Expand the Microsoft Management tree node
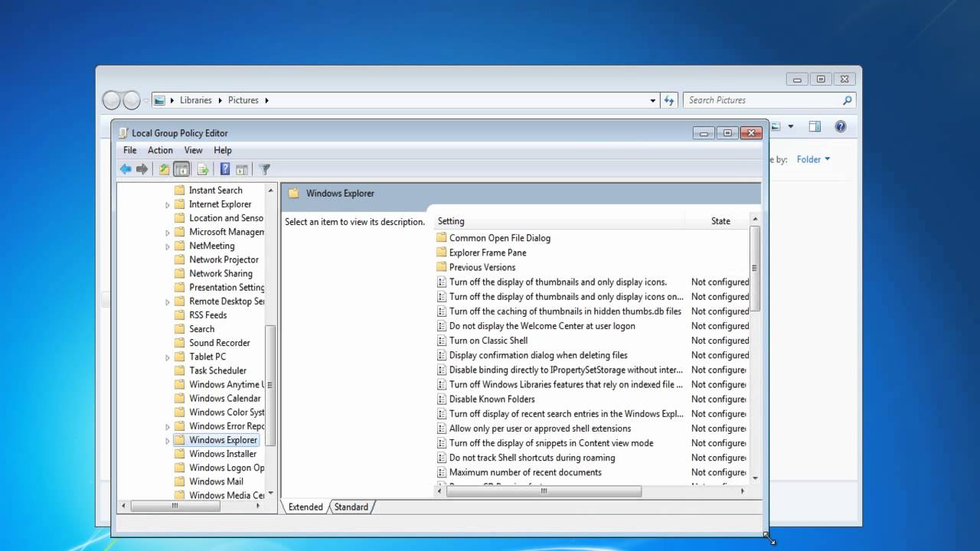This screenshot has height=551, width=980. tap(168, 233)
